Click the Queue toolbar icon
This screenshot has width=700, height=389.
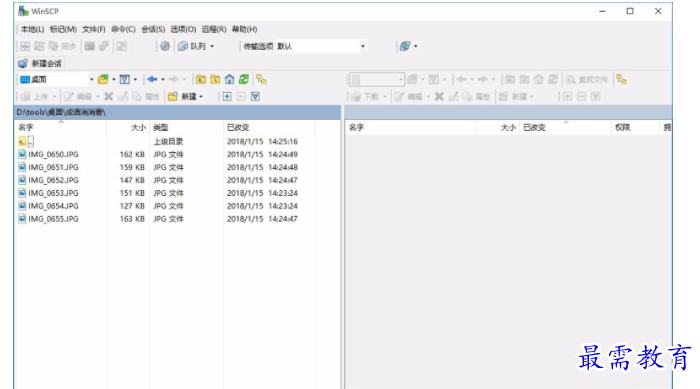pos(183,46)
